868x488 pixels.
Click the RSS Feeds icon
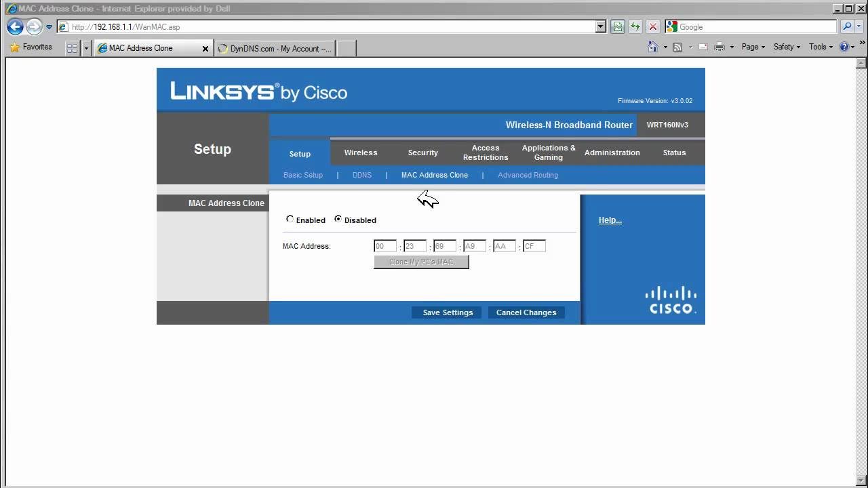[x=677, y=47]
